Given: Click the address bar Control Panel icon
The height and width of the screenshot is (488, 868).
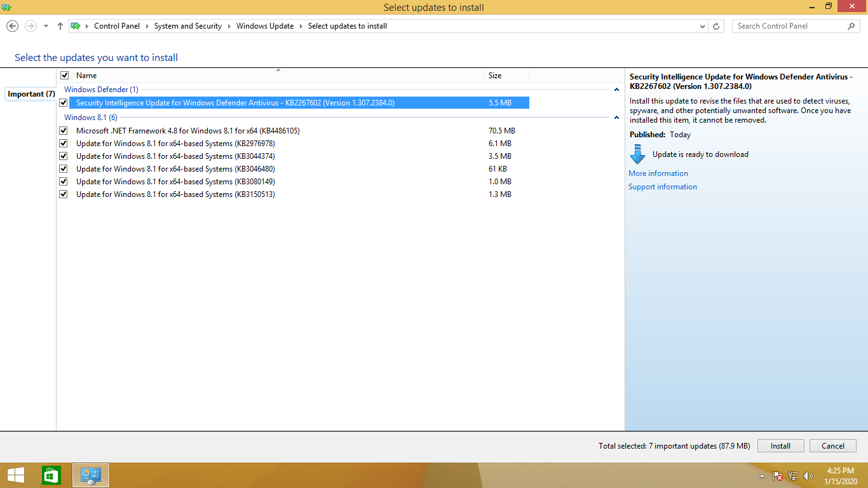Looking at the screenshot, I should [x=76, y=26].
